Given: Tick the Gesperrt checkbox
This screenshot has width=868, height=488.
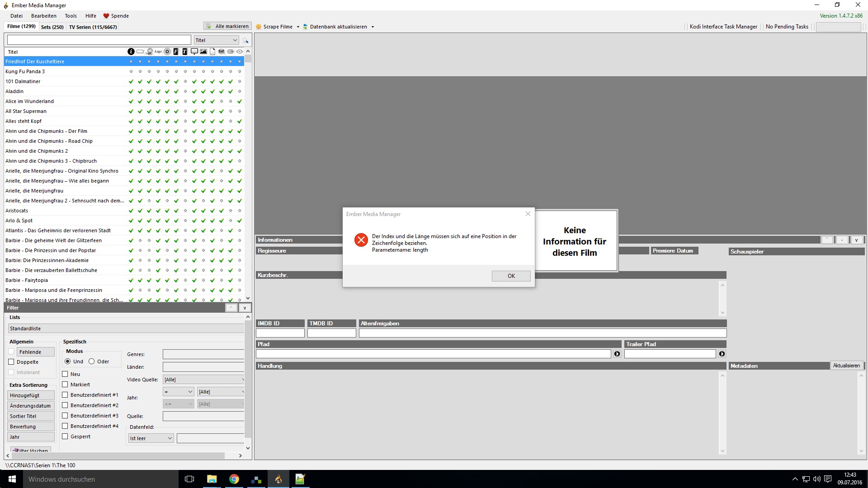Looking at the screenshot, I should (65, 436).
